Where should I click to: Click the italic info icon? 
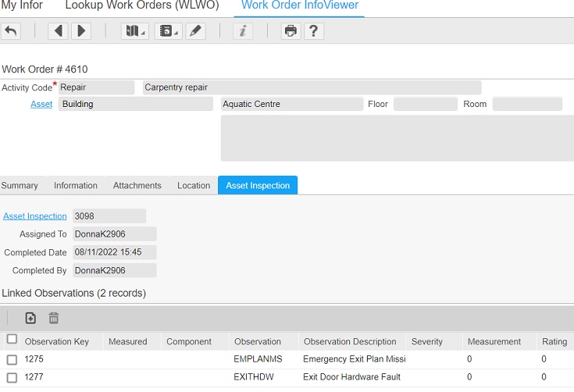243,31
